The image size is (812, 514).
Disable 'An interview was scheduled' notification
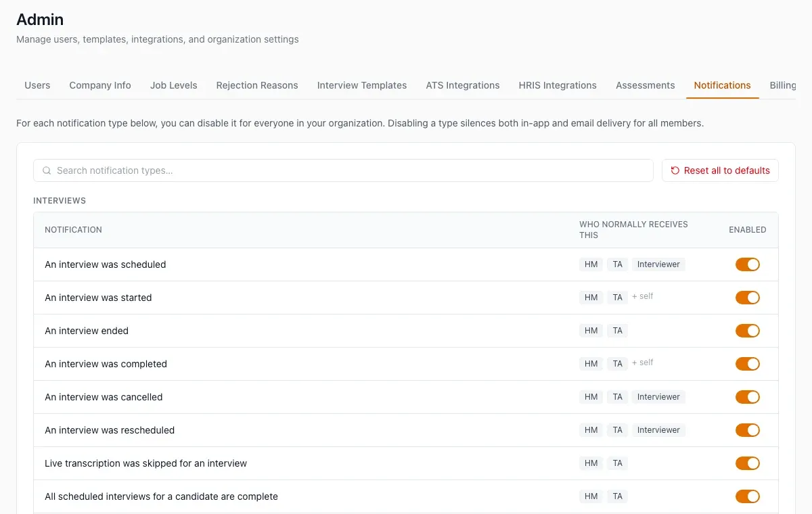pos(748,264)
